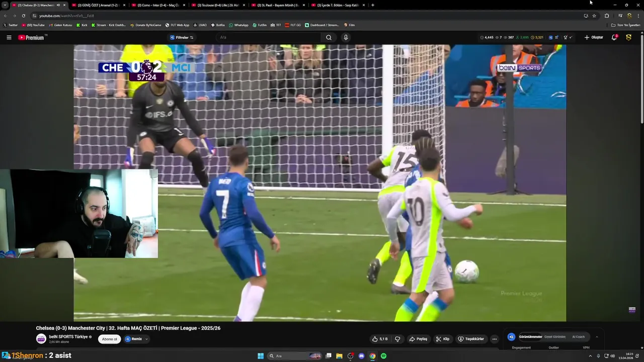The height and width of the screenshot is (362, 644).
Task: Click the Teşekkürler thanks button
Action: tap(471, 339)
